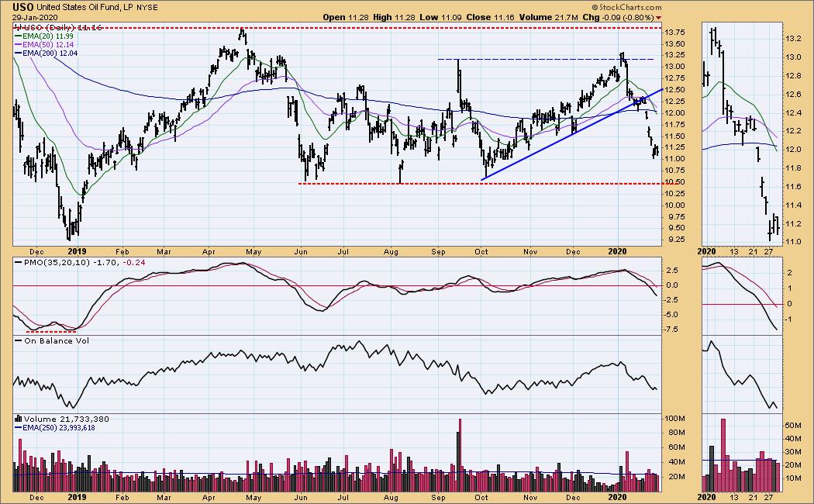Click the Nov marker under the volume panel
The image size is (814, 504).
click(x=530, y=497)
